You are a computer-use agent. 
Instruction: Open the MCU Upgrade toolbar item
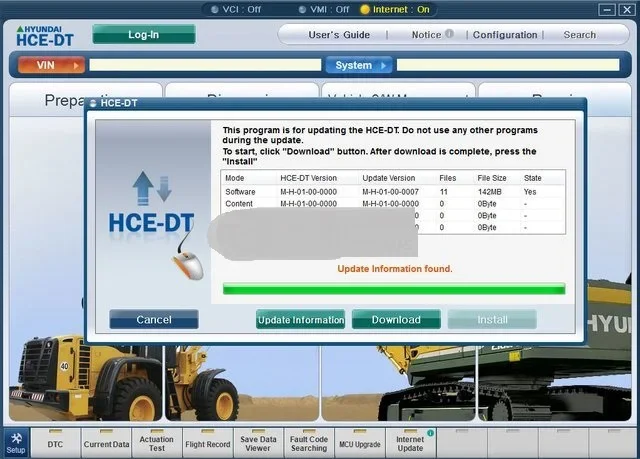point(360,444)
